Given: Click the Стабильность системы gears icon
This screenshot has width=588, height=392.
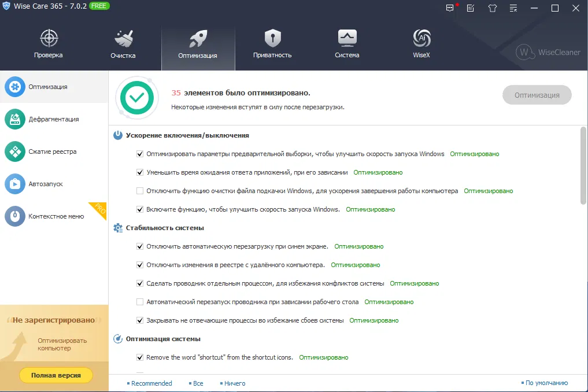Looking at the screenshot, I should [x=118, y=228].
